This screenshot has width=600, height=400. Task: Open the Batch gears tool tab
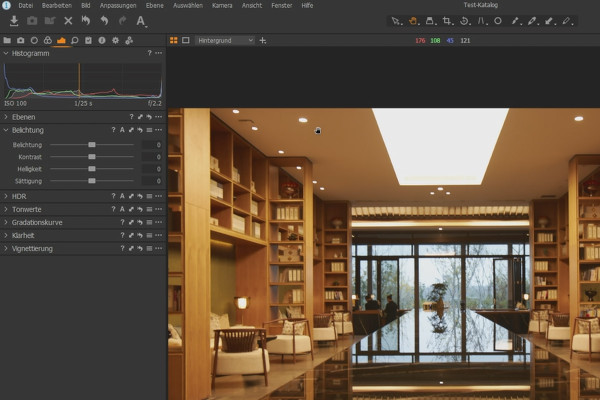pyautogui.click(x=129, y=40)
